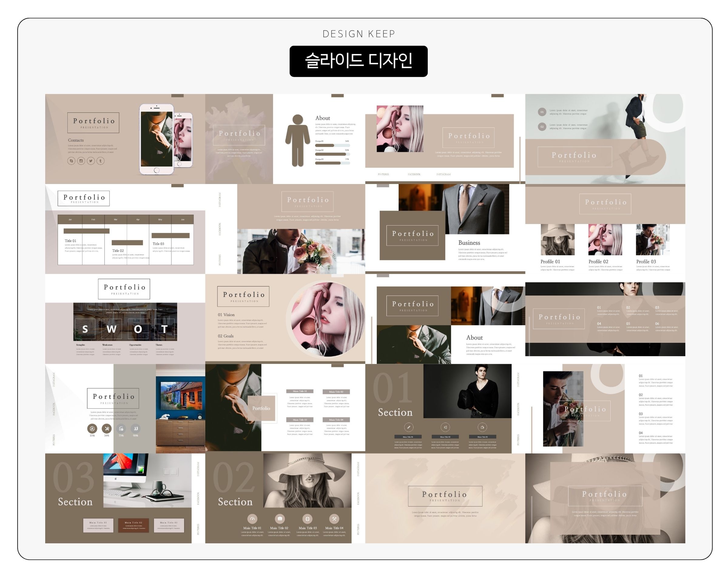Viewport: 728px width, 576px height.
Task: Click the brown Main Title 02 box in 03 Section
Action: point(133,525)
